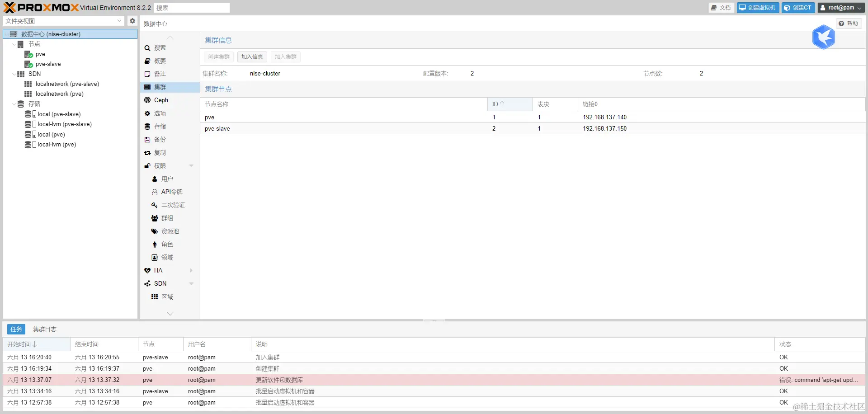
Task: Collapse the 权限 submenu arrow
Action: [191, 166]
